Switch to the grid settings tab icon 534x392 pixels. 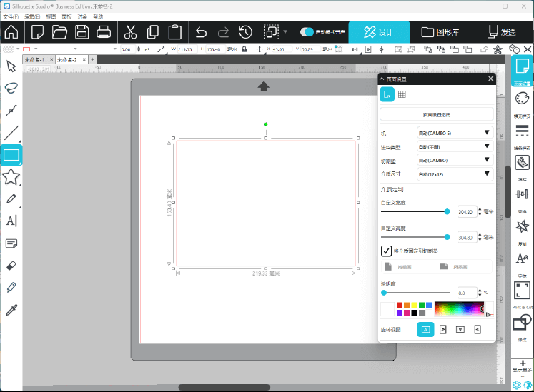[x=402, y=94]
